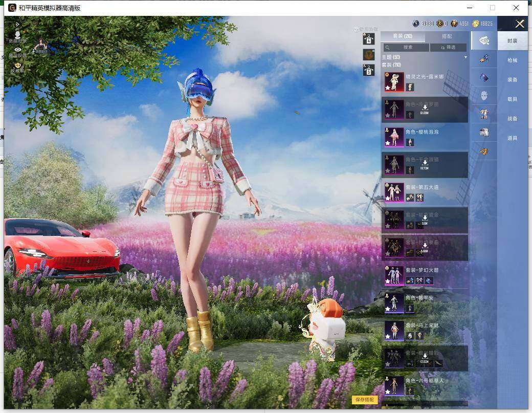The height and width of the screenshot is (413, 532).
Task: Open wardrobe preset hanger number 5
Action: click(x=369, y=70)
